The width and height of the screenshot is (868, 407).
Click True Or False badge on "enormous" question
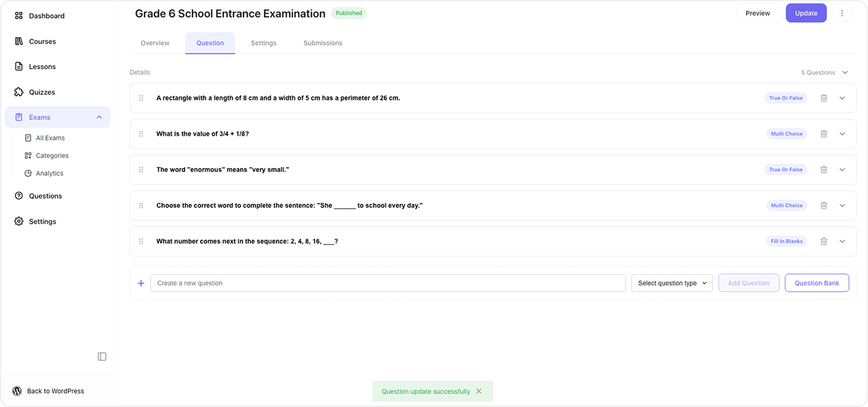pos(785,170)
